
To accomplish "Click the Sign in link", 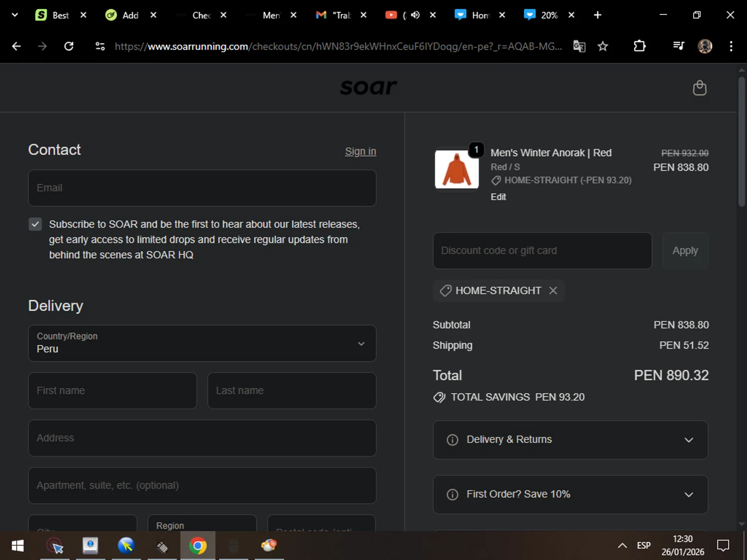I will point(361,151).
